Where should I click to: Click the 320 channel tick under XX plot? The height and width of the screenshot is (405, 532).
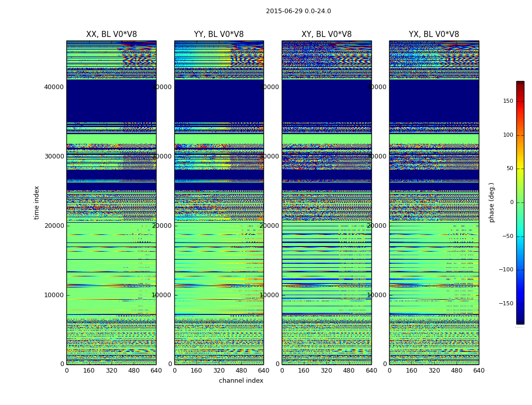pyautogui.click(x=111, y=371)
